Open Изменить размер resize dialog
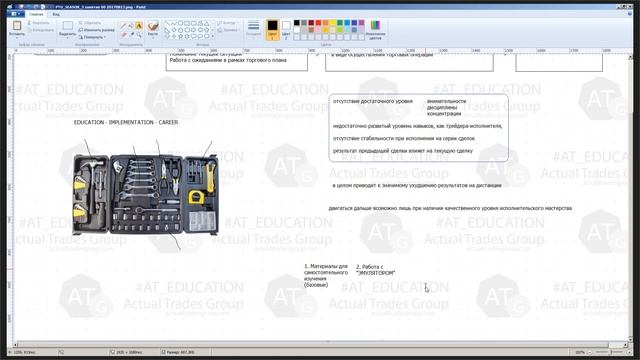 [x=96, y=30]
